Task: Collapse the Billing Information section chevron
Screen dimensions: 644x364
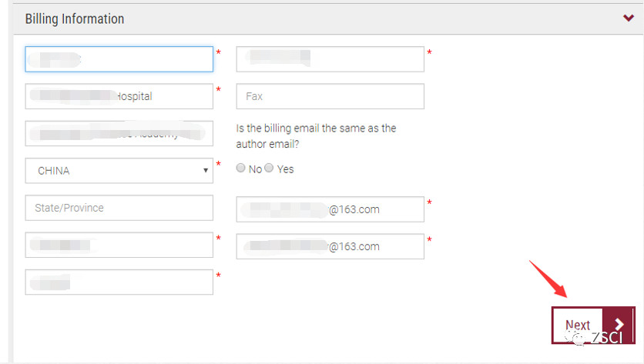Action: tap(629, 18)
